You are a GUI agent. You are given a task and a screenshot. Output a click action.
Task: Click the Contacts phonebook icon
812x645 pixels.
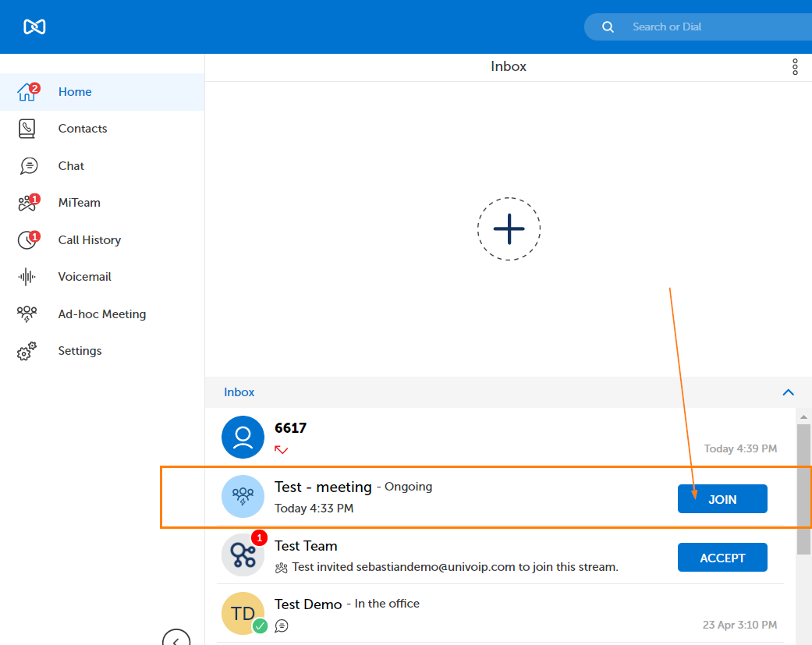(27, 129)
